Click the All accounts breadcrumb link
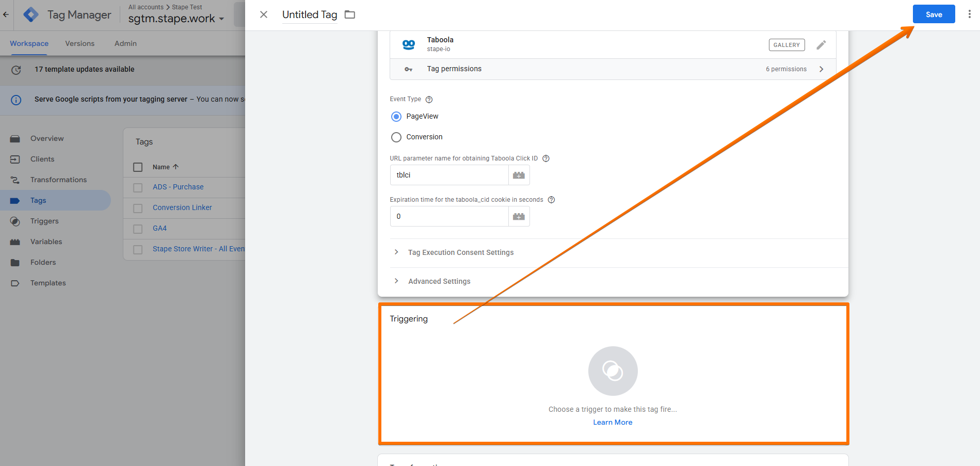This screenshot has height=466, width=980. click(x=146, y=7)
